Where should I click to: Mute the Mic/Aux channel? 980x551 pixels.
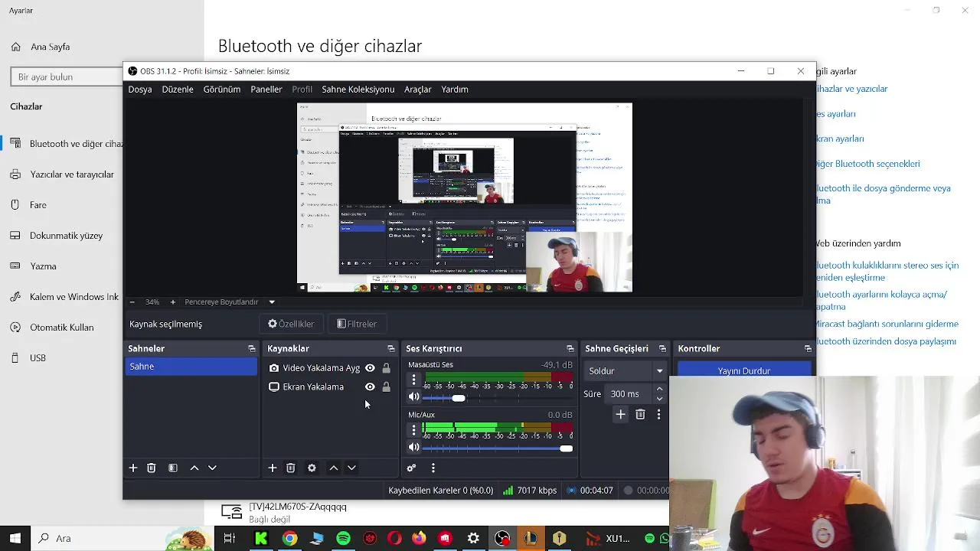tap(414, 448)
